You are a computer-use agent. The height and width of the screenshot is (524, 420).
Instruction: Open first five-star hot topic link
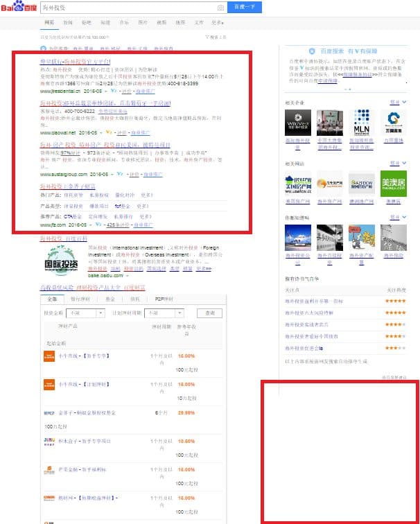[x=314, y=301]
